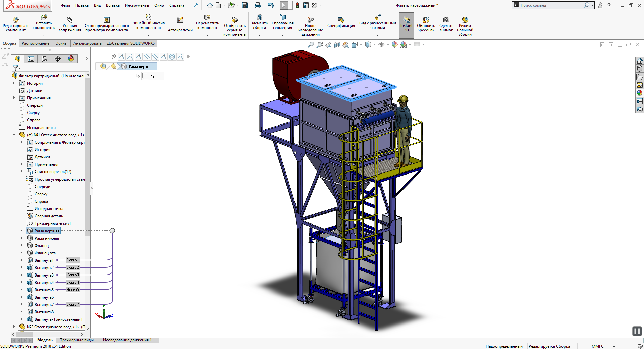Click Обновить SpeedPak icon
The image size is (644, 349).
(x=426, y=24)
